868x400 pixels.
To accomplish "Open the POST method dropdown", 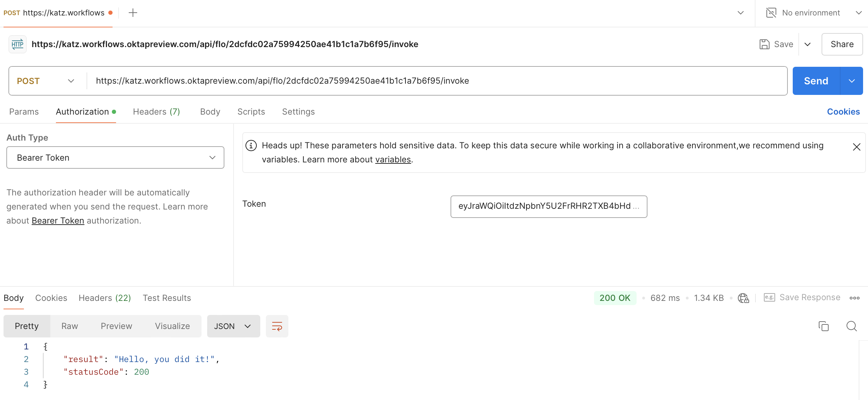I will [x=46, y=81].
